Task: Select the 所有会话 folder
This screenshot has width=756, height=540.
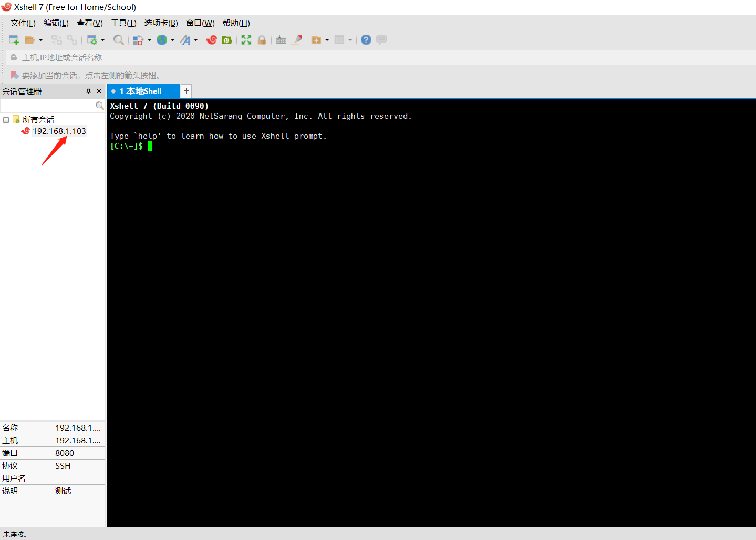Action: [x=38, y=120]
